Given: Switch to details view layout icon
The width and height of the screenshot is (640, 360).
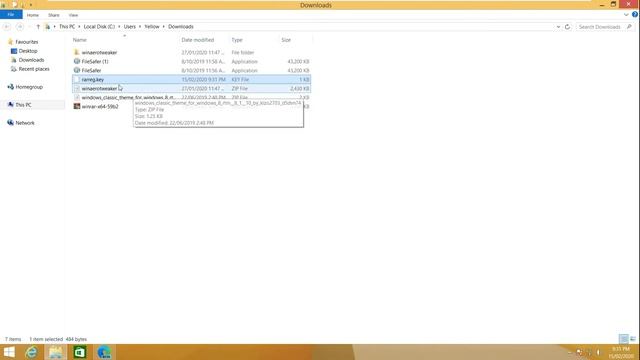Looking at the screenshot, I should [624, 339].
